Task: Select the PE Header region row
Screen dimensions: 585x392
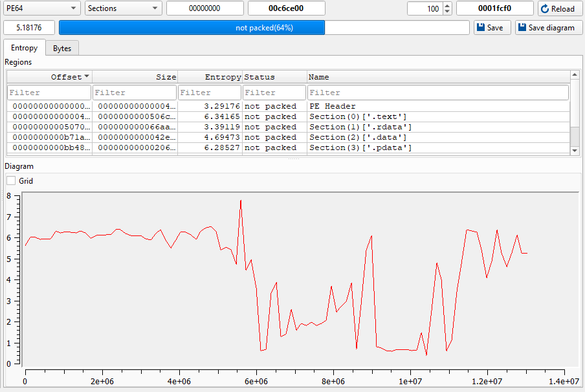Action: (x=289, y=106)
